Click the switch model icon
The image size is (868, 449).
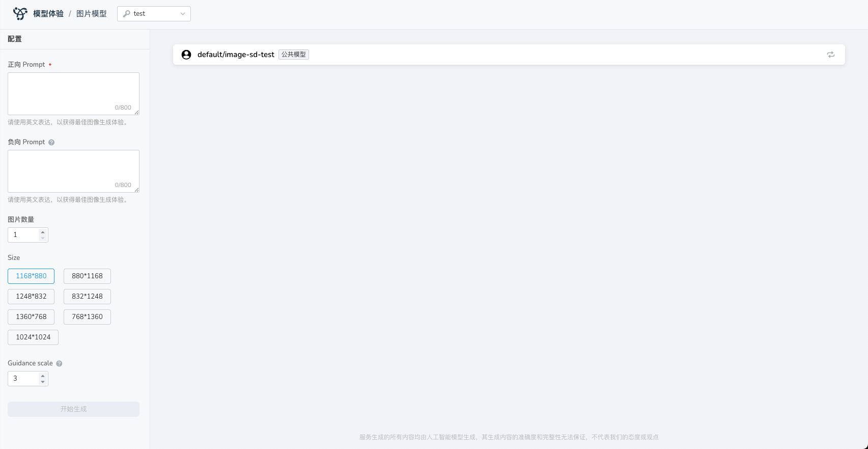click(830, 55)
